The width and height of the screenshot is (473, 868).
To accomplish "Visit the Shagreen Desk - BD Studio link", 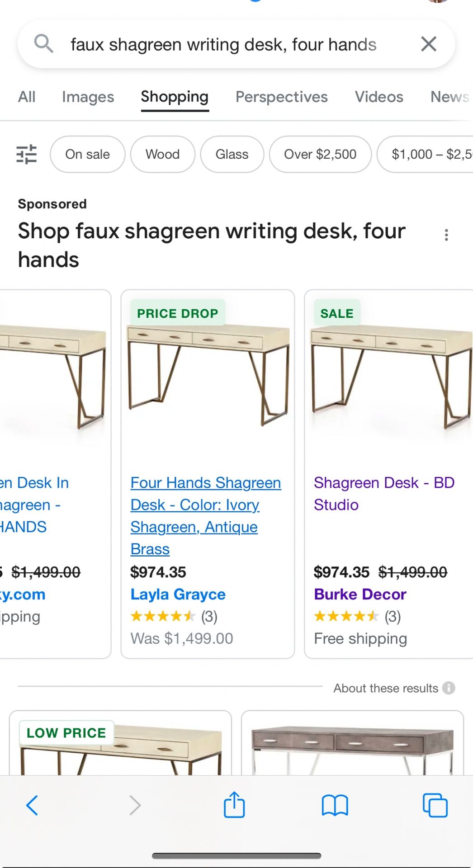I will point(385,494).
